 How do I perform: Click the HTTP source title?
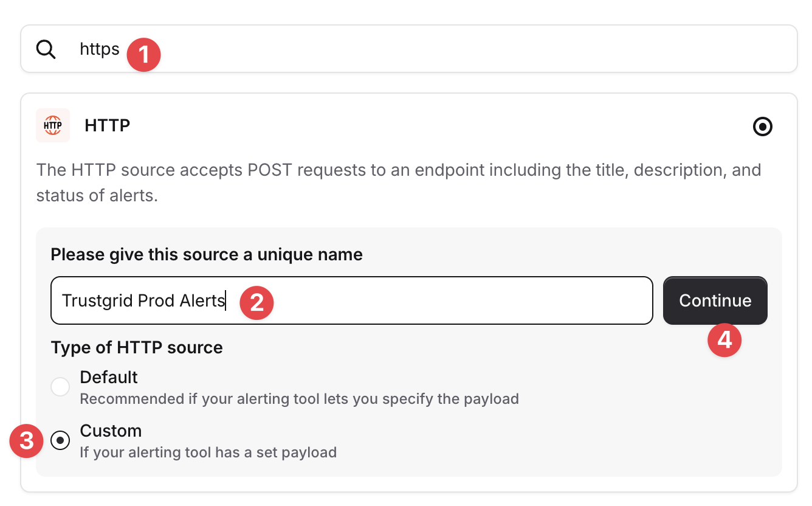(108, 126)
